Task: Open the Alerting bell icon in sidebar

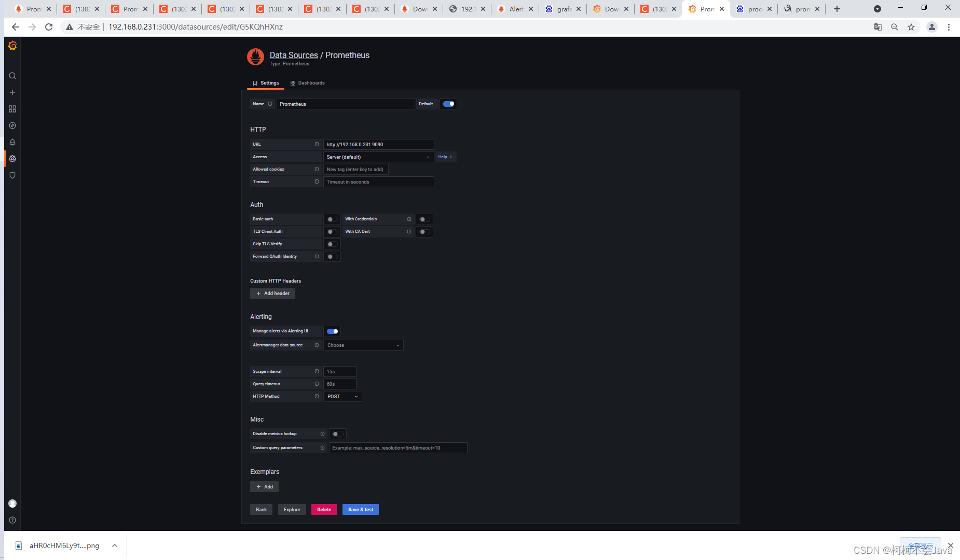Action: [x=12, y=142]
